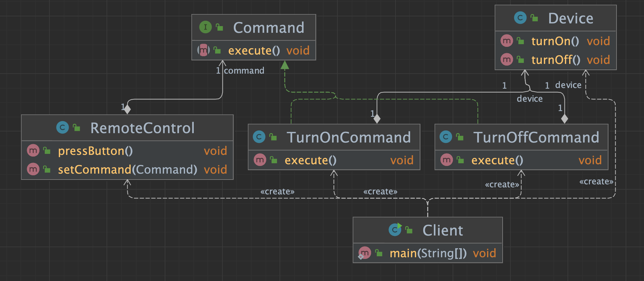Select execute() method in TurnOffCommand

pyautogui.click(x=497, y=160)
